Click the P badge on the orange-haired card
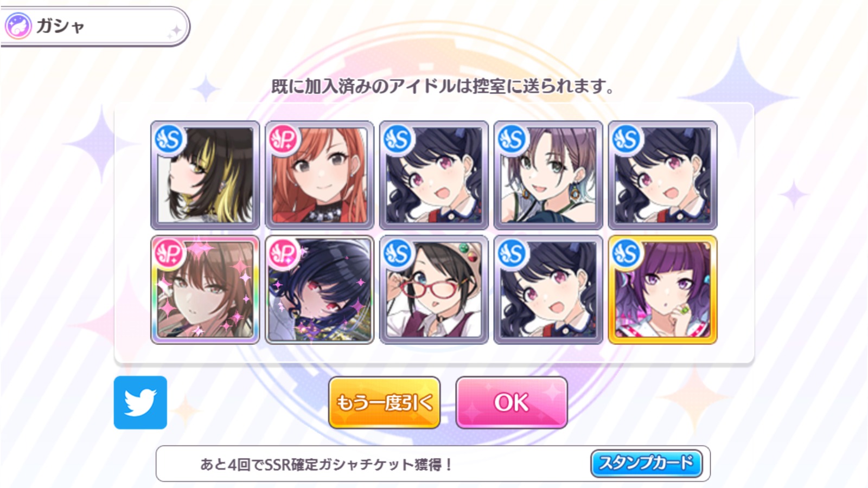Image resolution: width=868 pixels, height=488 pixels. (x=284, y=139)
